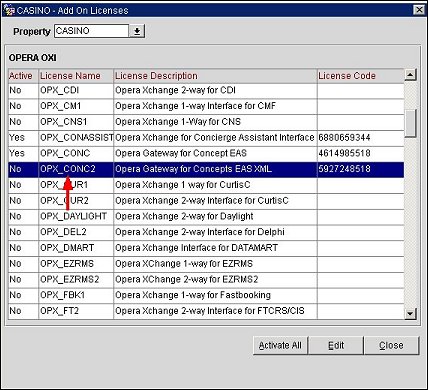Click the Edit button
This screenshot has height=390, width=428.
[336, 345]
